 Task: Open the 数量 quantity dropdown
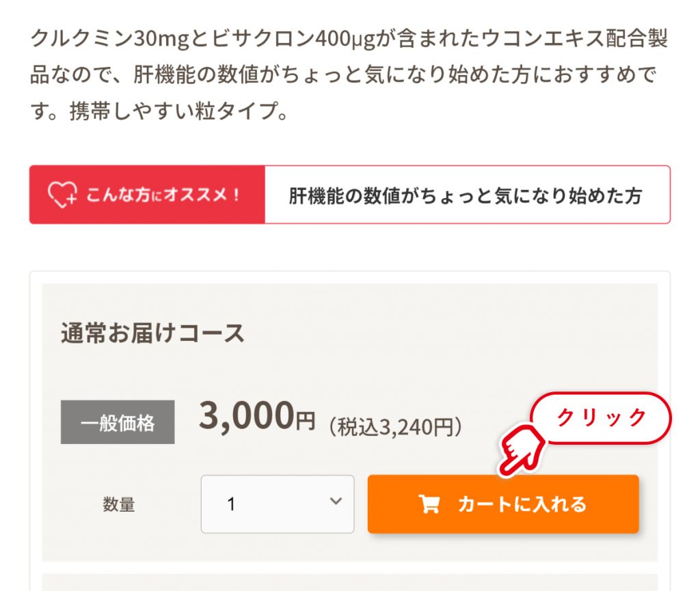tap(278, 504)
